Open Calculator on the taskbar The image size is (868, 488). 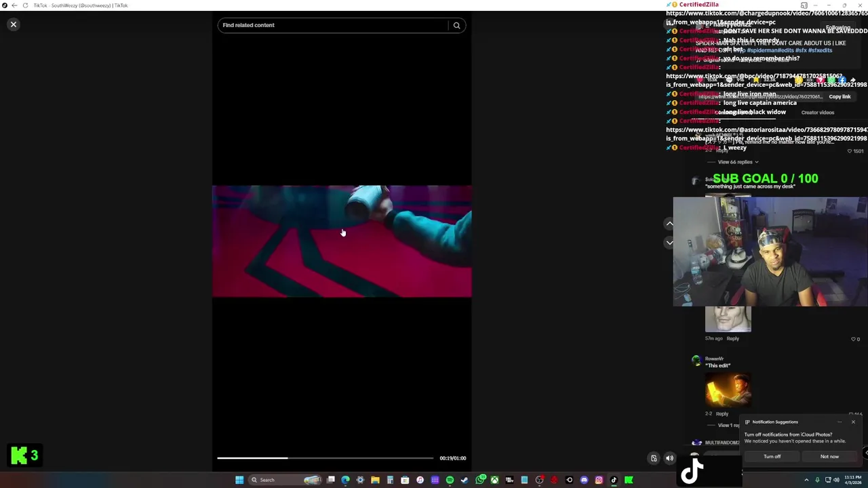tap(390, 480)
